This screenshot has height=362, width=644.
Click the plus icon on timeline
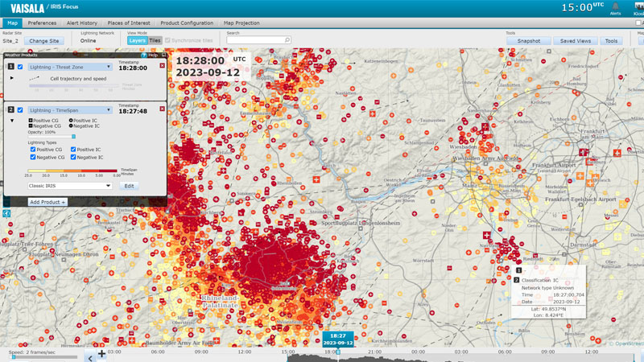point(101,354)
